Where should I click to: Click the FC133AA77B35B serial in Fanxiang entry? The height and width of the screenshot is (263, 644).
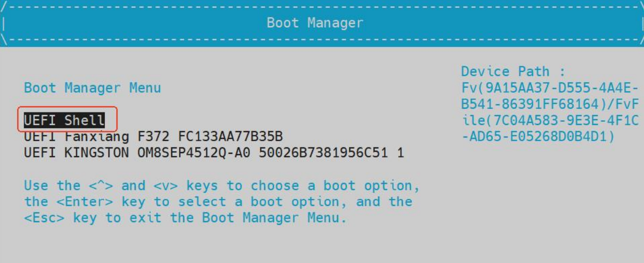pos(230,137)
